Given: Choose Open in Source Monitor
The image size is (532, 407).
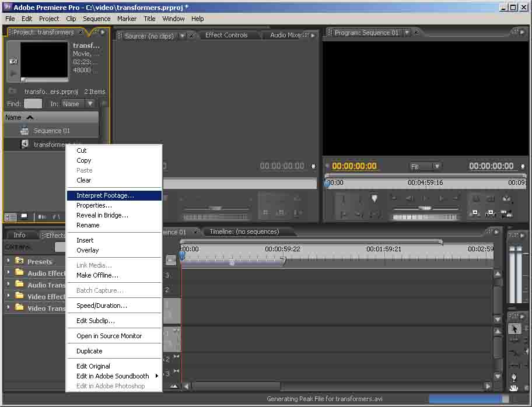Looking at the screenshot, I should point(114,336).
